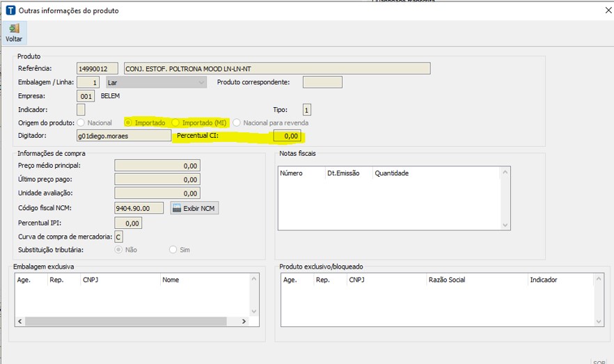
Task: Close the Outras informações do produto window
Action: coord(600,10)
